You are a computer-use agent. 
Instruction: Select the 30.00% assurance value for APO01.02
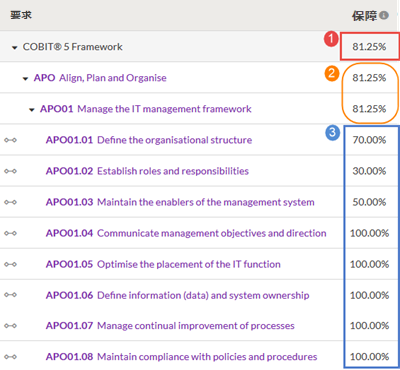[x=369, y=171]
